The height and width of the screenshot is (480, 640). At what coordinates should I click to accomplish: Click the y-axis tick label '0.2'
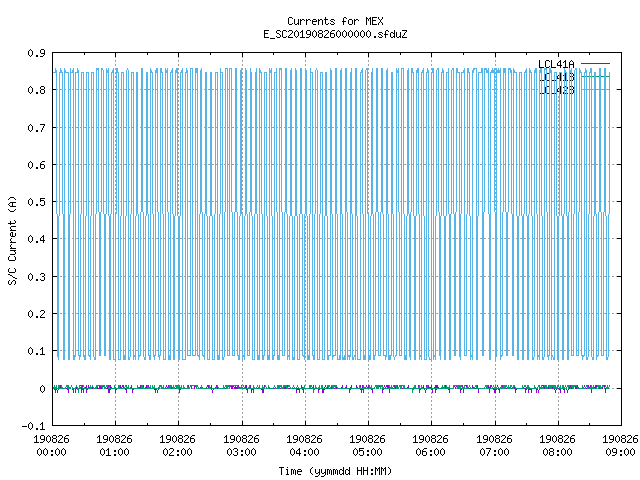pos(36,314)
